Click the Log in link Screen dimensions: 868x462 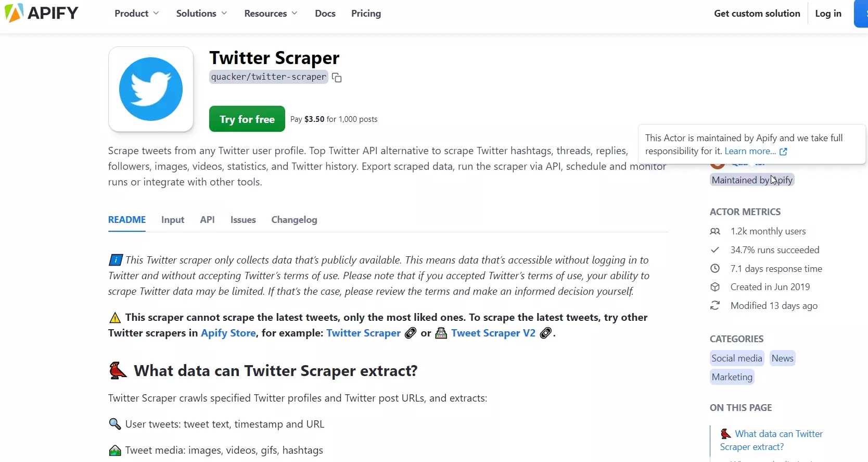(828, 14)
